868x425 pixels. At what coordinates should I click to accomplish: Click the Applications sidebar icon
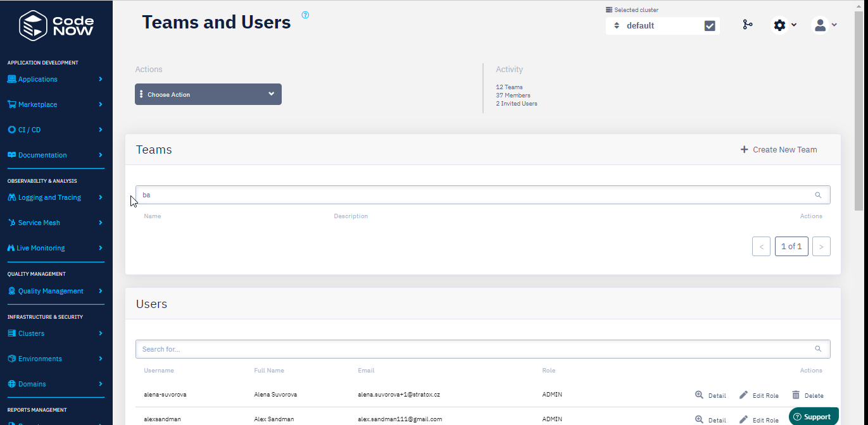(x=12, y=79)
